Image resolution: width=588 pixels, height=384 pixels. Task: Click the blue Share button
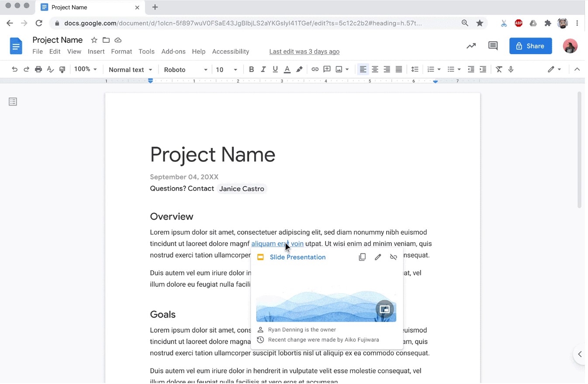tap(530, 46)
